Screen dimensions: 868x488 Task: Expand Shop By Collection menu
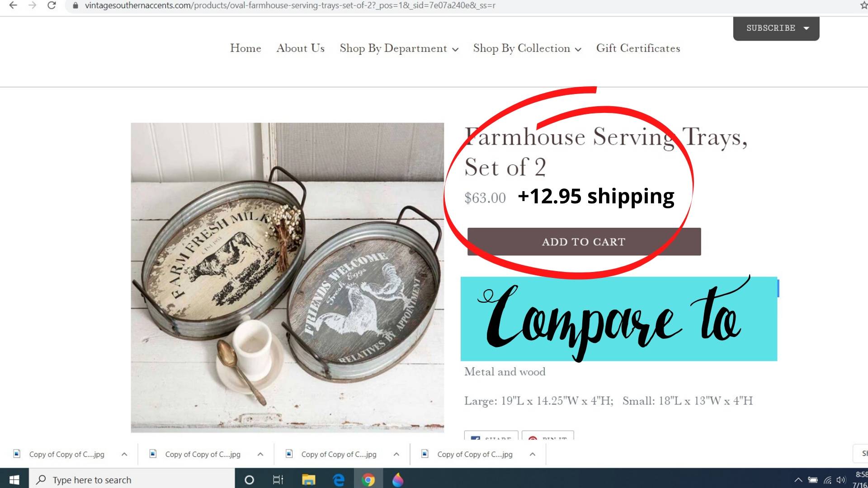click(x=527, y=48)
